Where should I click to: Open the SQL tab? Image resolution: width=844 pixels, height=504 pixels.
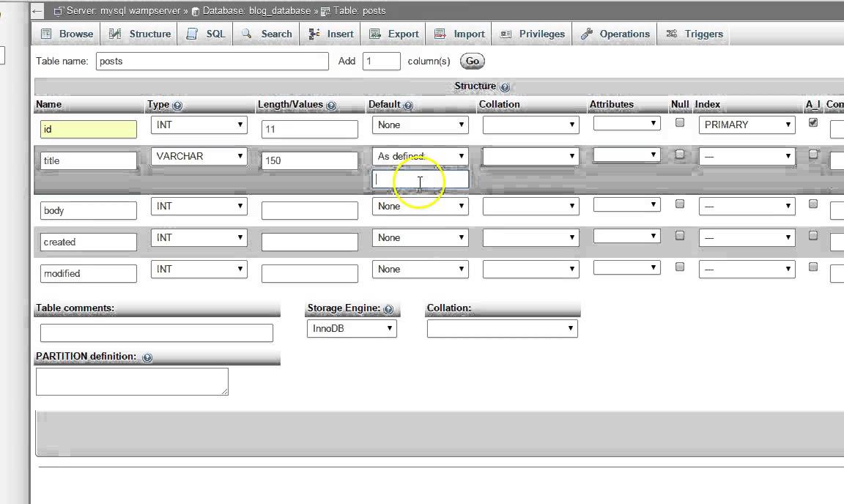tap(206, 34)
